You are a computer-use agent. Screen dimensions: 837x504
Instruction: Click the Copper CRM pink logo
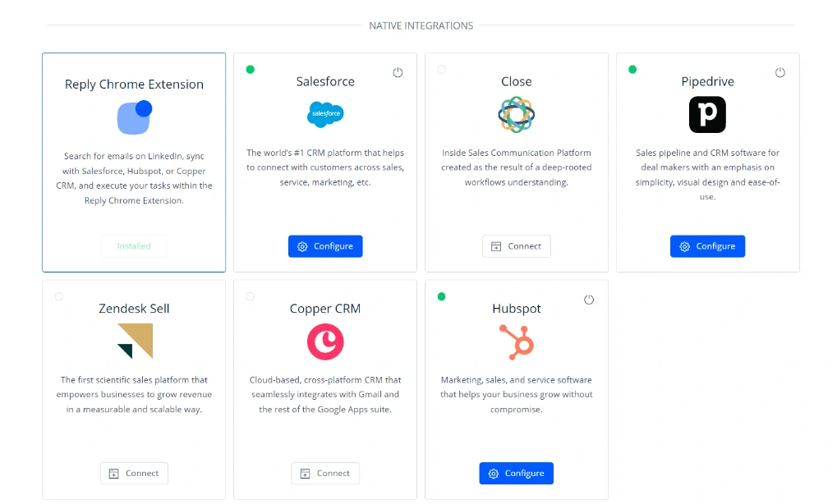pos(325,341)
